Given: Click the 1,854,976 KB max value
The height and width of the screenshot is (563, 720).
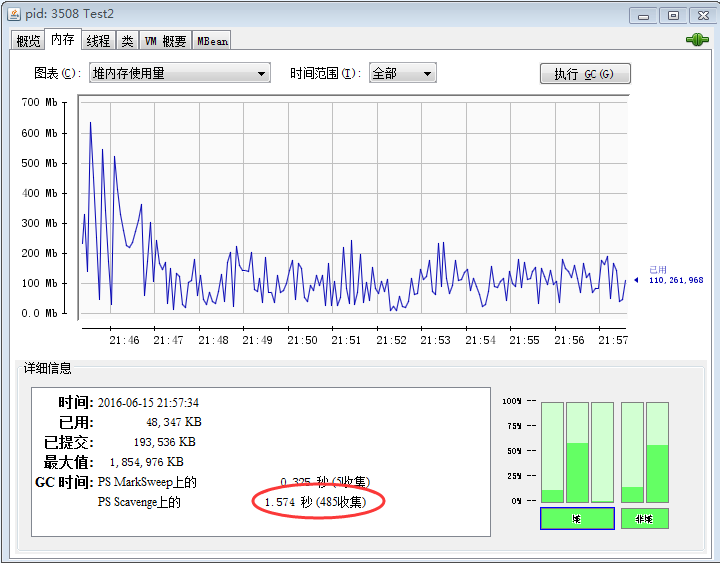Looking at the screenshot, I should coord(146,462).
